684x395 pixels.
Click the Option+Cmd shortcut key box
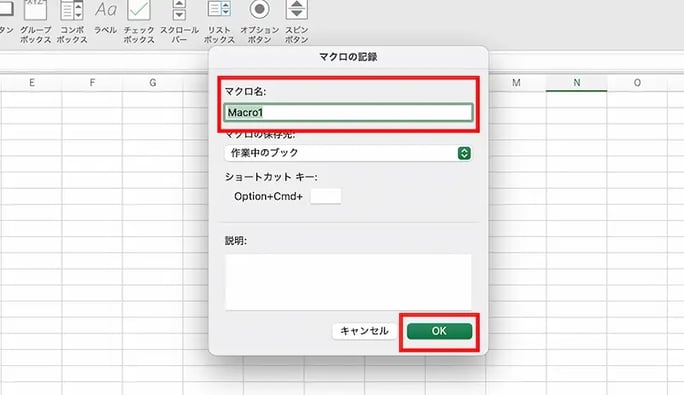pyautogui.click(x=326, y=196)
